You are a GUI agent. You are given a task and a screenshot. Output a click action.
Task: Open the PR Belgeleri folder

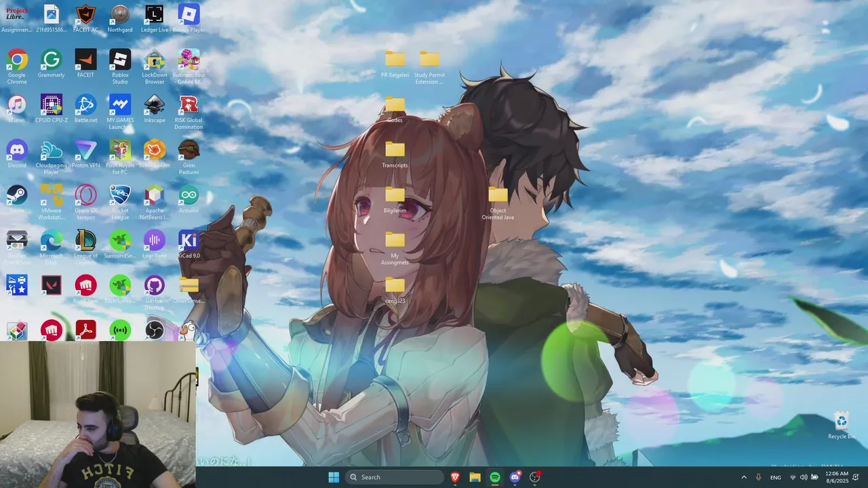click(x=395, y=64)
